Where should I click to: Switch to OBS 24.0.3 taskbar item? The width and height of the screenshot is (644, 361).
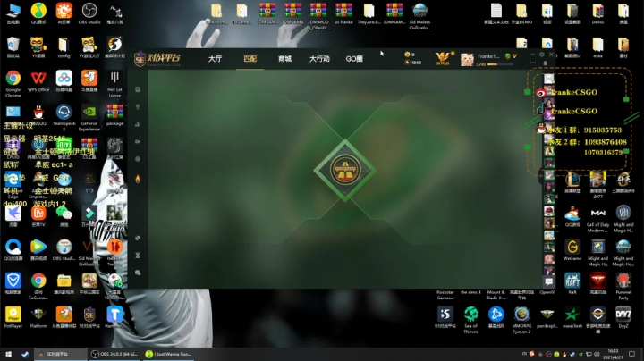click(x=114, y=354)
